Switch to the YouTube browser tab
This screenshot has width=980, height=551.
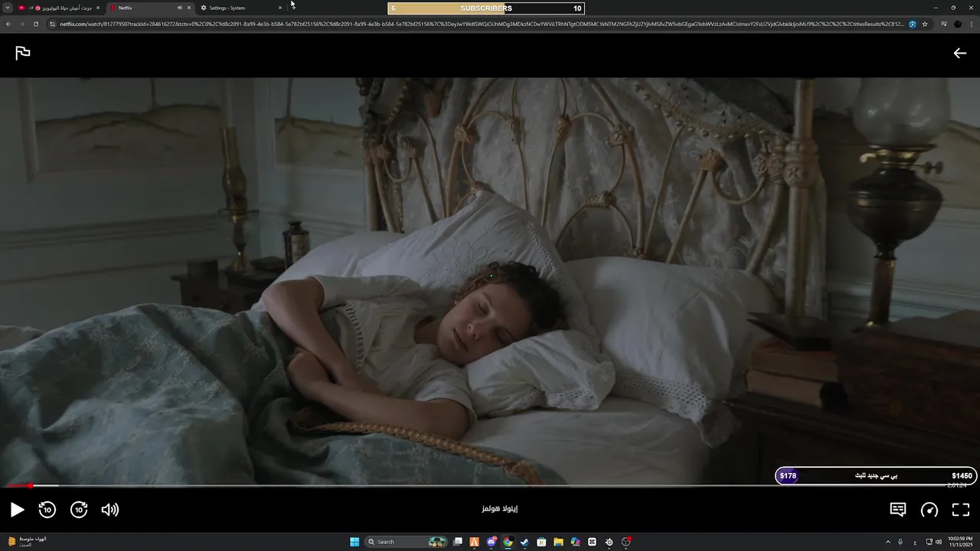tap(59, 8)
